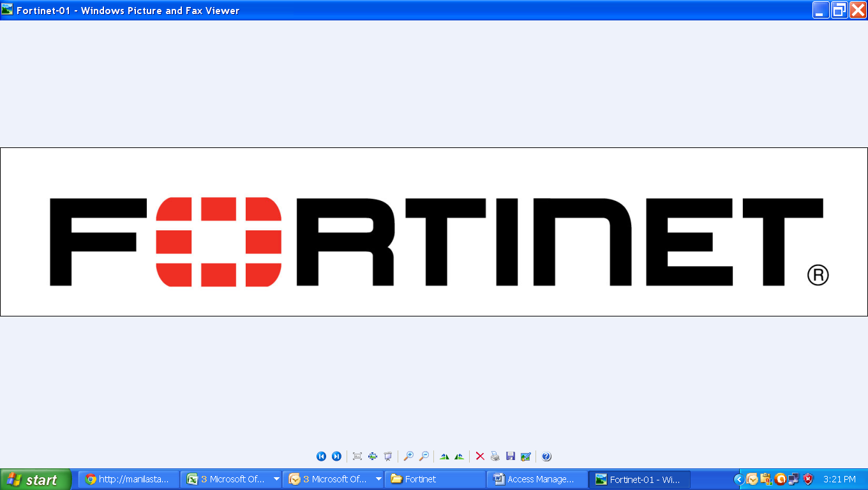Rotate the image counterclockwise
The image size is (868, 490).
459,456
